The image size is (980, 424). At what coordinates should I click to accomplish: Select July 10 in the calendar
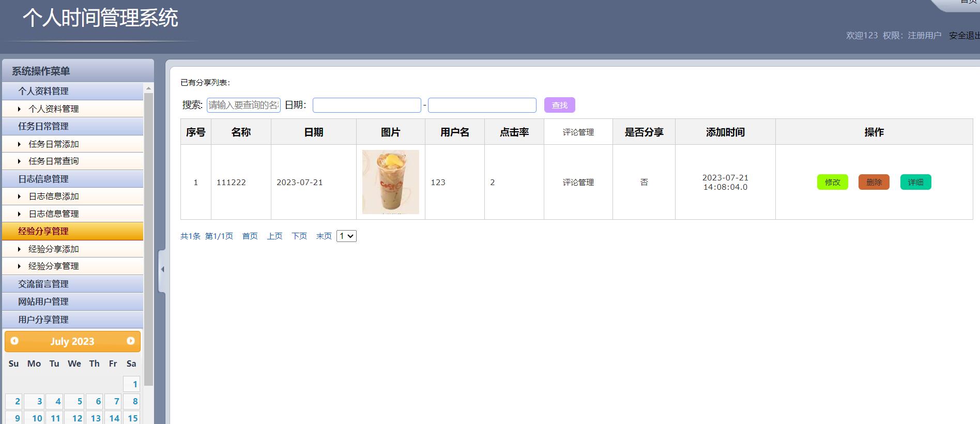34,418
